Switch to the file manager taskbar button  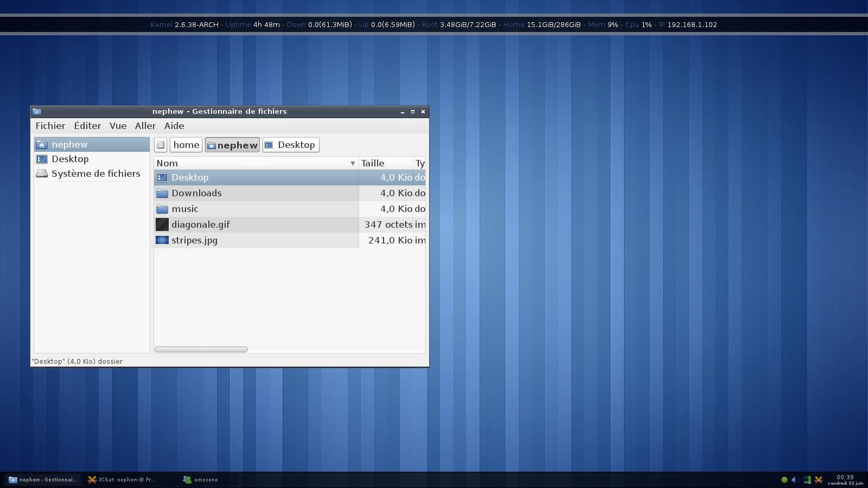43,480
